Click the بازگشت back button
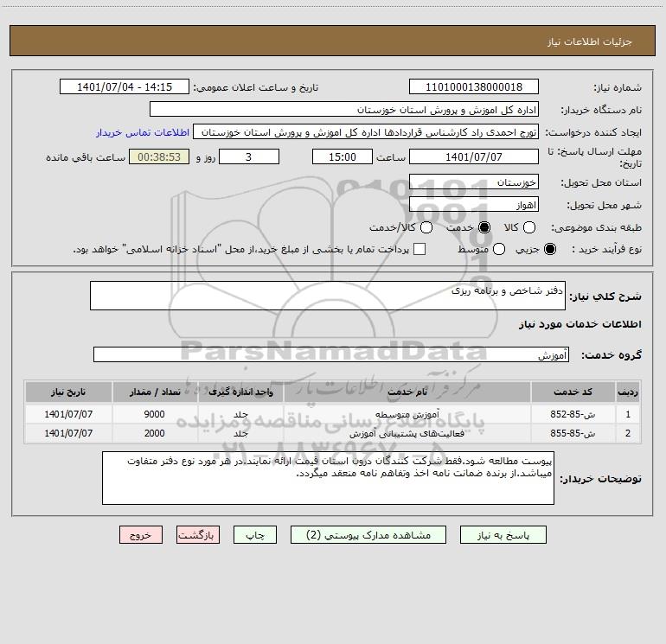Screen dimensions: 666x644 (x=198, y=535)
